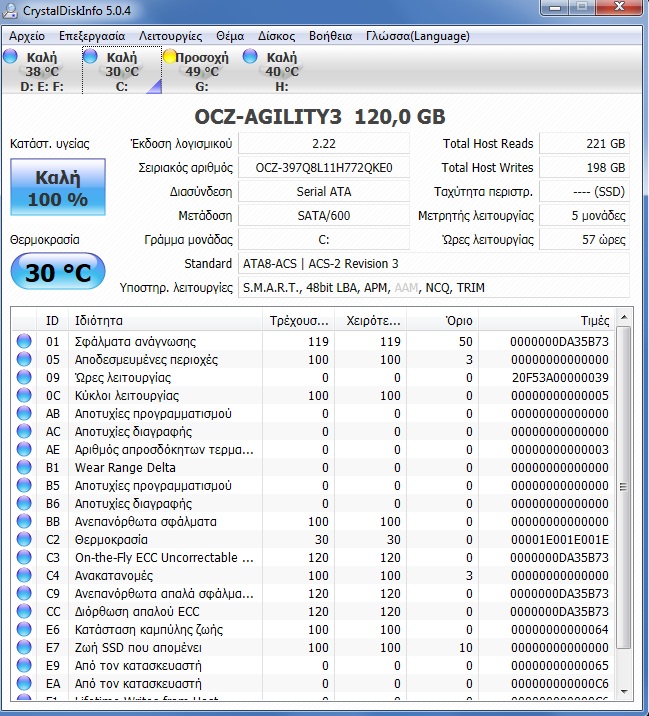
Task: Click the supported features field with S.M.A.R.T.
Action: [x=434, y=288]
